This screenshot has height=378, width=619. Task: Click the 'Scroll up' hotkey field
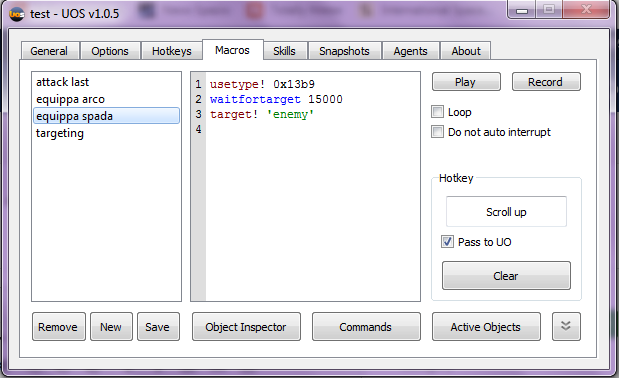[506, 212]
